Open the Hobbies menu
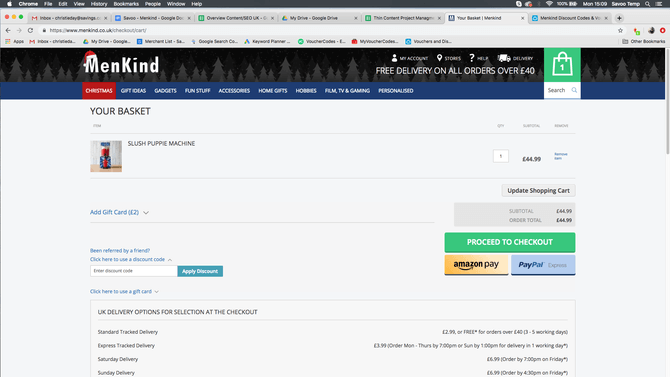670x377 pixels. (x=306, y=91)
